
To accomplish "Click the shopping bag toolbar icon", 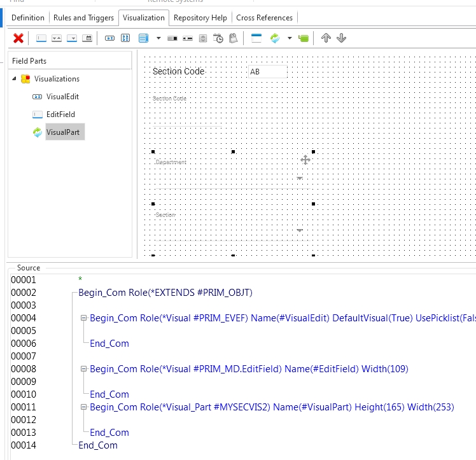I will tap(233, 38).
